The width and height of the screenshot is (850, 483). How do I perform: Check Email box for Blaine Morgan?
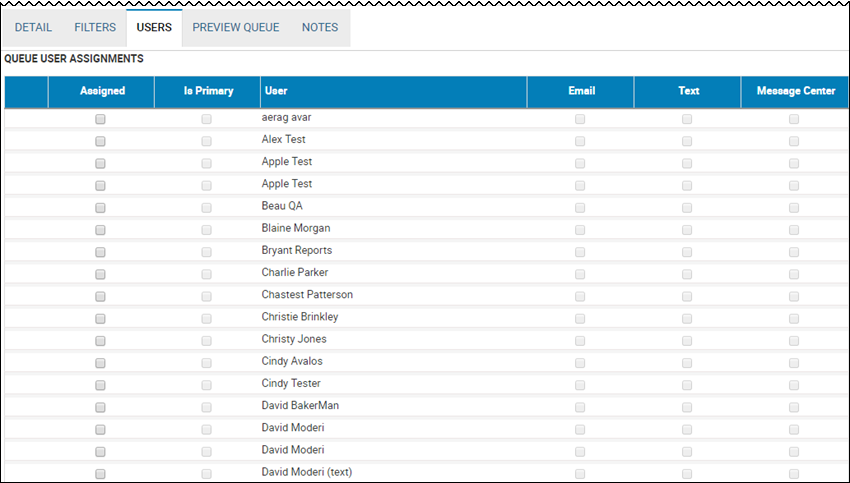pyautogui.click(x=580, y=230)
